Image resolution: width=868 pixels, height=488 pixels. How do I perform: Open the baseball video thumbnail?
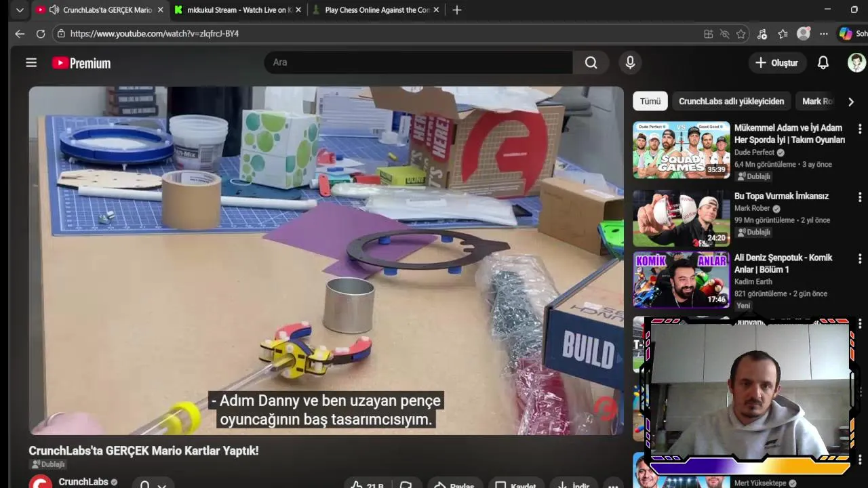pyautogui.click(x=682, y=218)
